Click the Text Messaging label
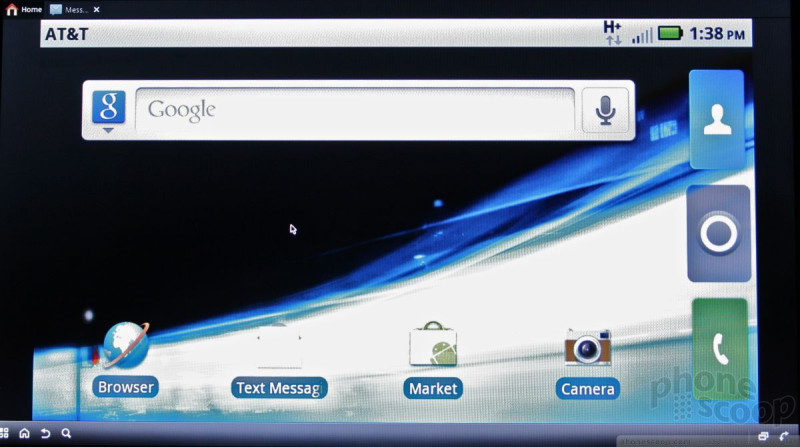The image size is (800, 447). [x=279, y=388]
